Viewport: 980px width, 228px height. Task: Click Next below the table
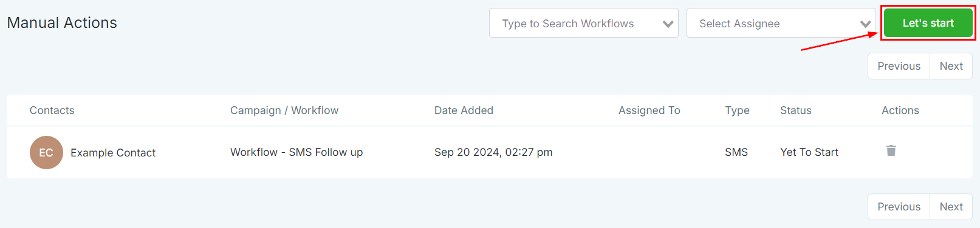pyautogui.click(x=951, y=207)
